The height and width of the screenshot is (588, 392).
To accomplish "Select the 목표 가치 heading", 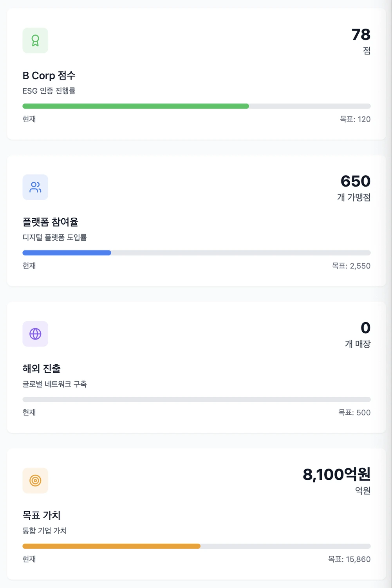I will (42, 515).
